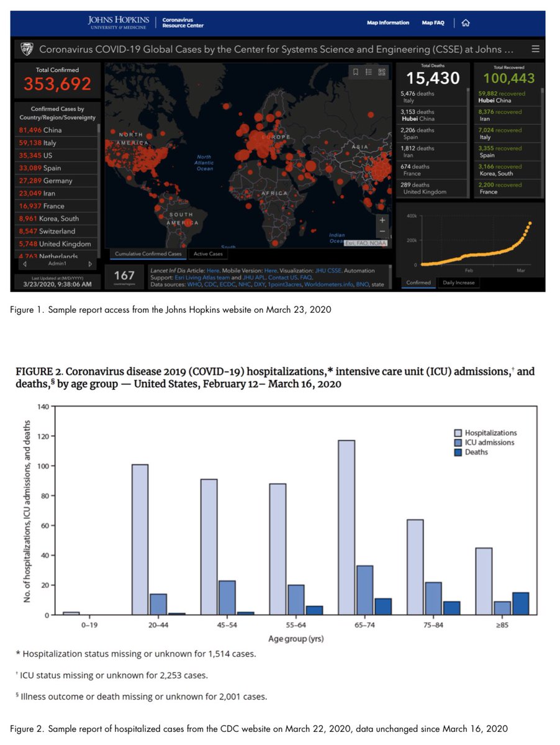Select 35,345 US in the country list
The image size is (560, 745).
56,155
